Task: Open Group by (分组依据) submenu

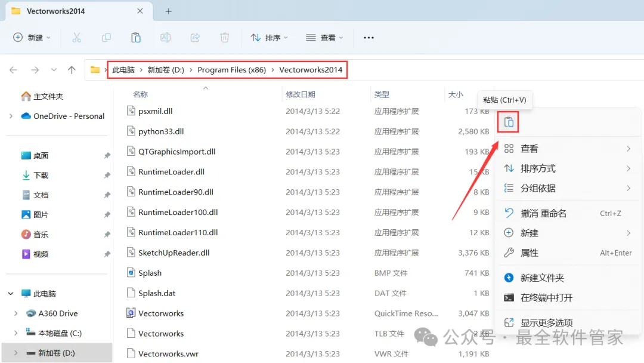Action: pos(567,188)
